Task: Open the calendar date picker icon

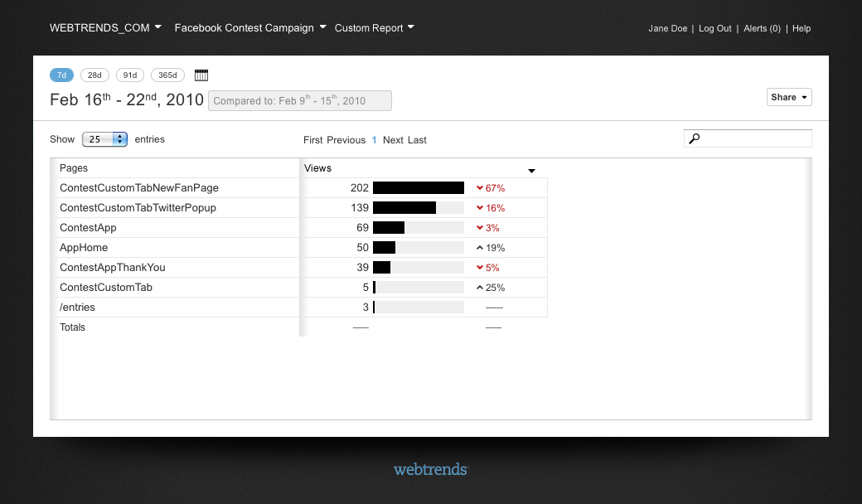Action: 201,75
